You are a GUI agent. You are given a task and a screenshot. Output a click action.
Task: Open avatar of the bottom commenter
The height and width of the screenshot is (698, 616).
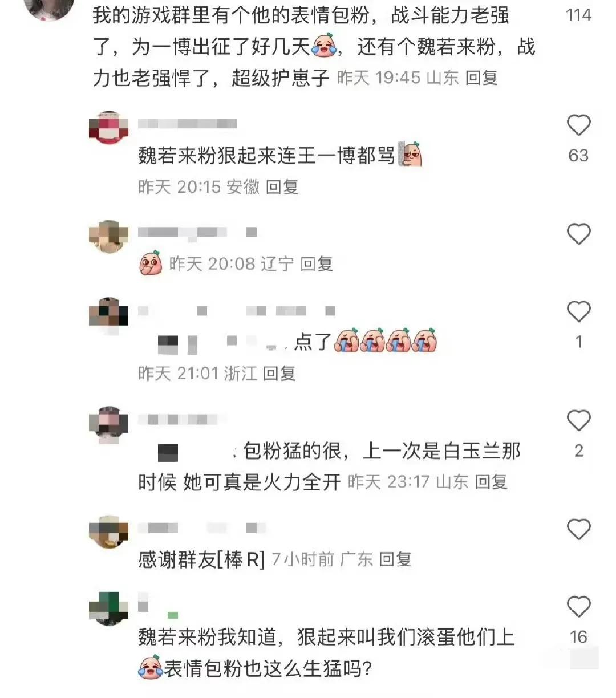click(109, 609)
